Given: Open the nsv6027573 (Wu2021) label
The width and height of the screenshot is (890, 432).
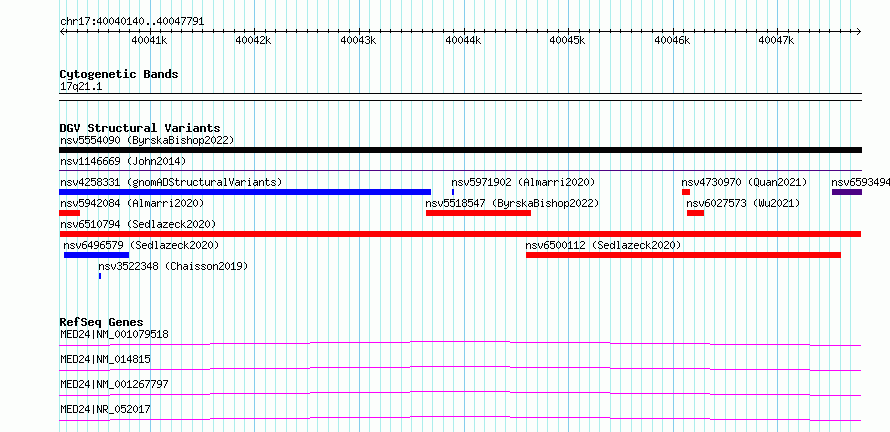Looking at the screenshot, I should point(743,203).
